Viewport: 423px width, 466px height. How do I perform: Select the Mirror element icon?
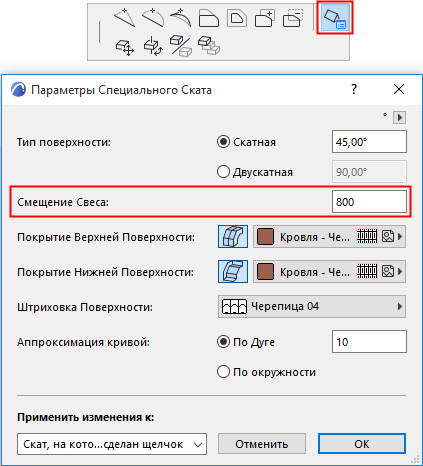click(x=181, y=46)
